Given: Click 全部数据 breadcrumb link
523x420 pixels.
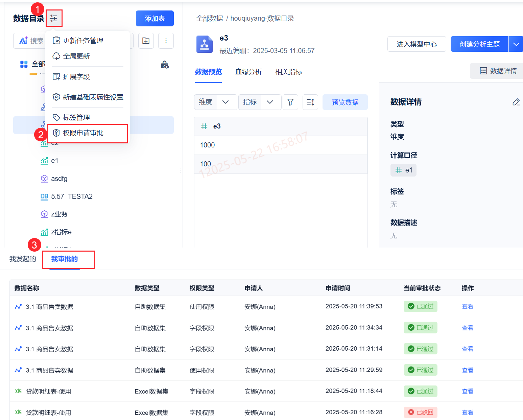Looking at the screenshot, I should 210,18.
